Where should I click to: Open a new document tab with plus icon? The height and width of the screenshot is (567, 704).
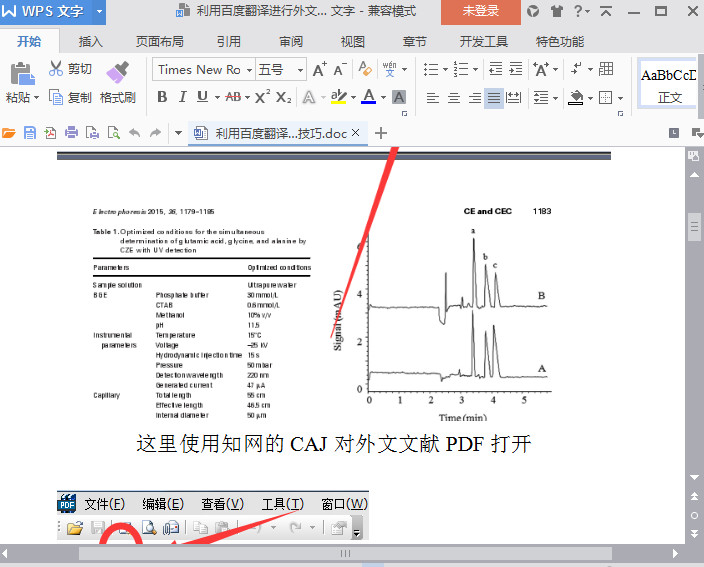380,133
